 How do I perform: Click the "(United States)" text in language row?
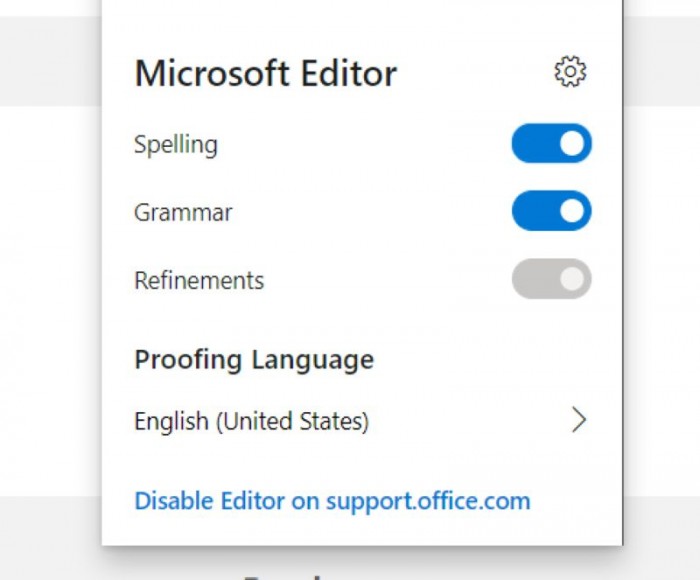pyautogui.click(x=290, y=422)
